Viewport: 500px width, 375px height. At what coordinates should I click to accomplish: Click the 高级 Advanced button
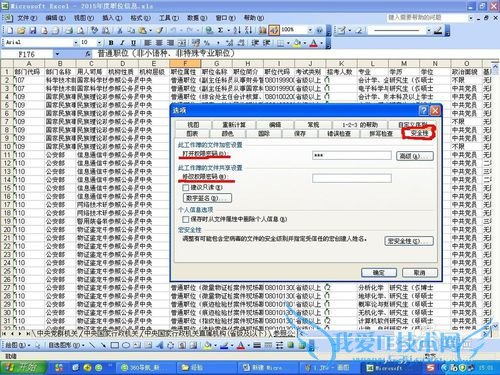[415, 156]
